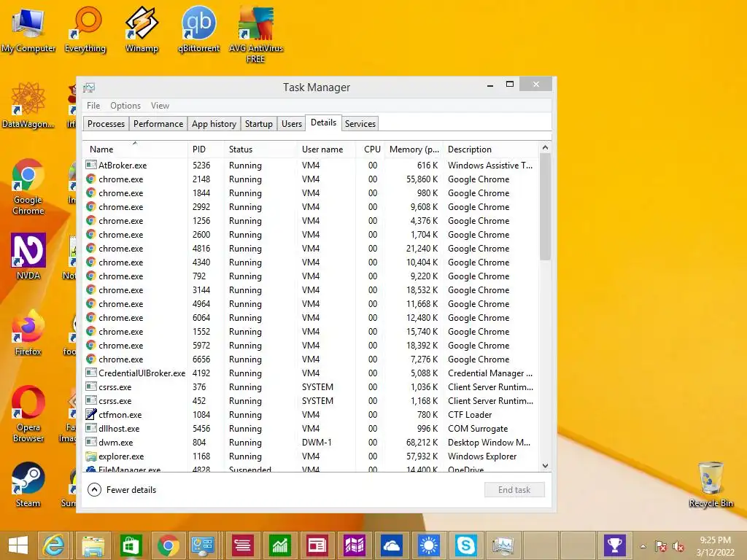Open Internet Explorer from taskbar
The width and height of the screenshot is (747, 560).
[53, 545]
